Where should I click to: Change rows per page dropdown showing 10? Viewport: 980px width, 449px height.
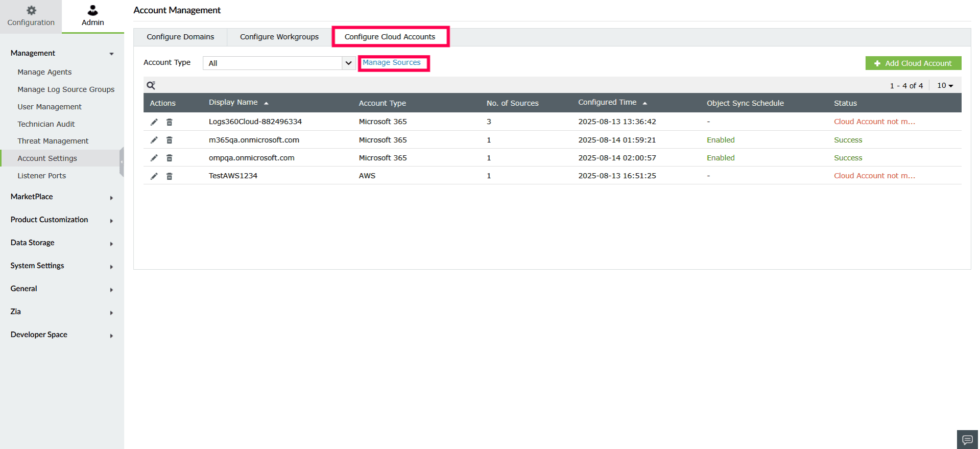(x=945, y=86)
